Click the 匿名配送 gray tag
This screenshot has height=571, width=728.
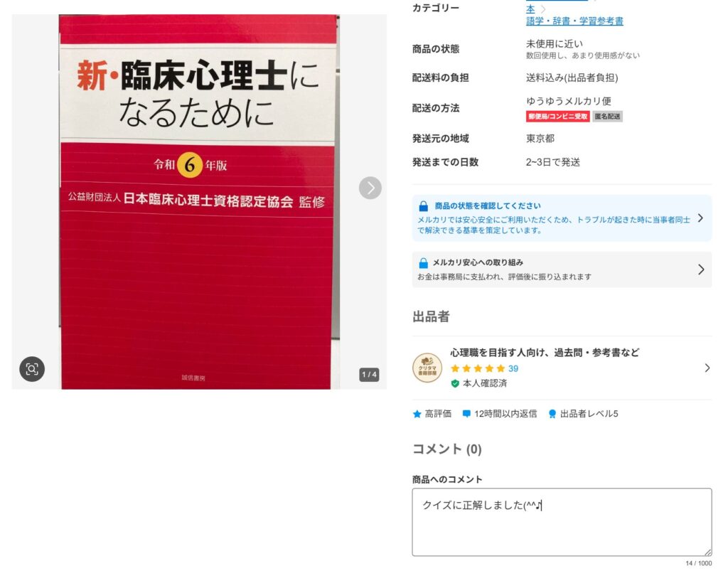pos(607,117)
